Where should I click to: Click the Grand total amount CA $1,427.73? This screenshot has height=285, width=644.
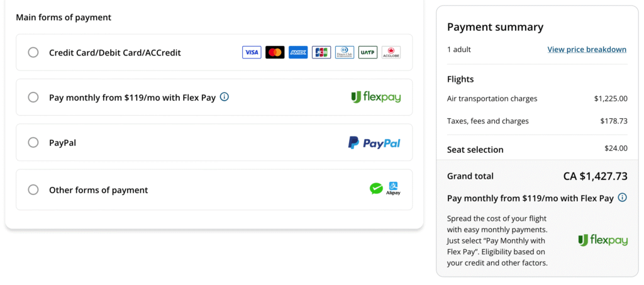[595, 176]
